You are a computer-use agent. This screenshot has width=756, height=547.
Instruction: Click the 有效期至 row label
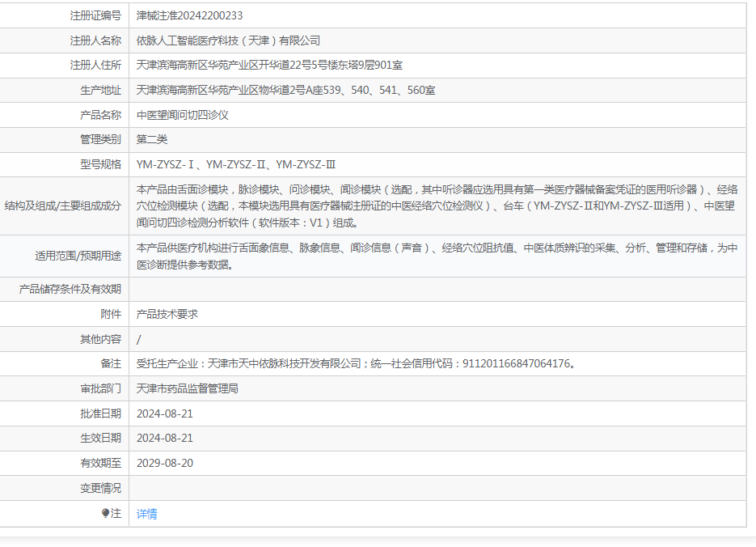click(101, 463)
